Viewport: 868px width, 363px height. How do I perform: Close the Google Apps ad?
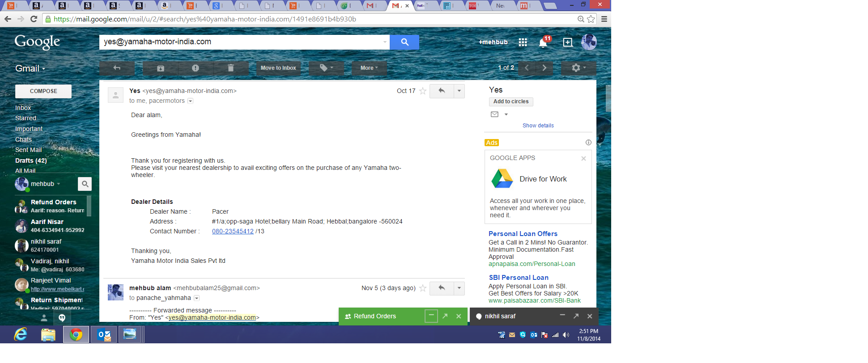pos(583,159)
